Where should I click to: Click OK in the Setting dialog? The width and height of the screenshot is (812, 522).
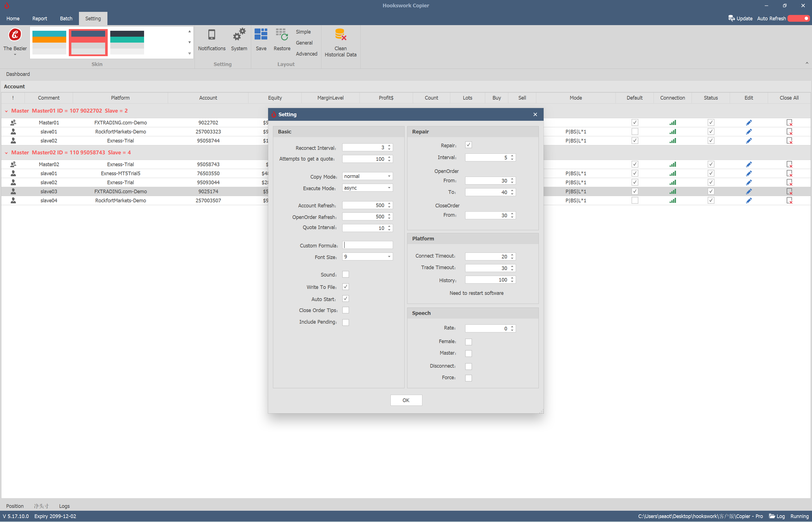[406, 400]
